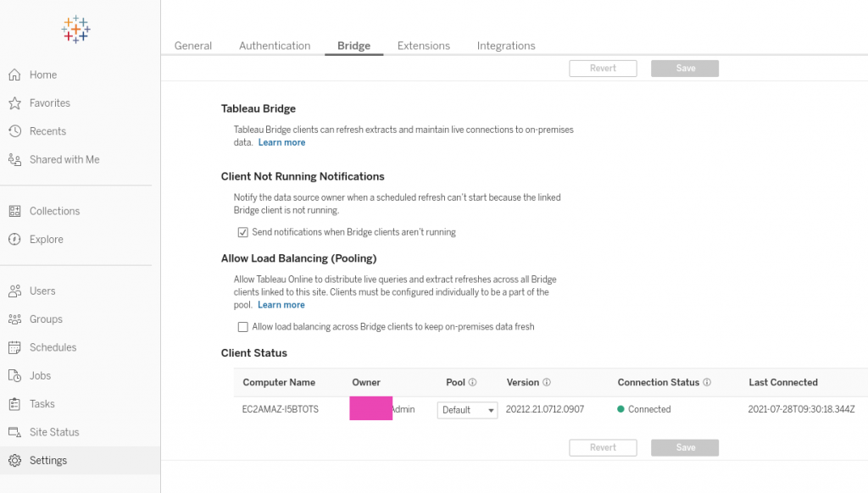
Task: Open the Schedules calendar icon
Action: click(x=14, y=347)
